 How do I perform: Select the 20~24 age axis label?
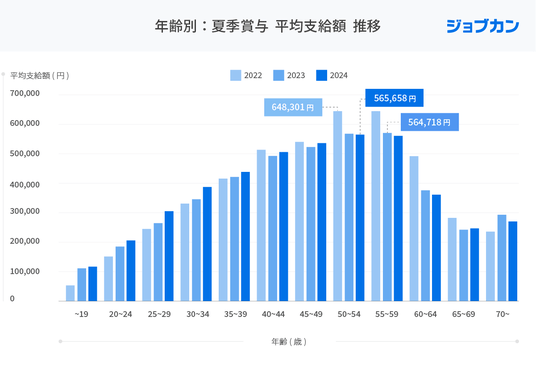(x=120, y=314)
